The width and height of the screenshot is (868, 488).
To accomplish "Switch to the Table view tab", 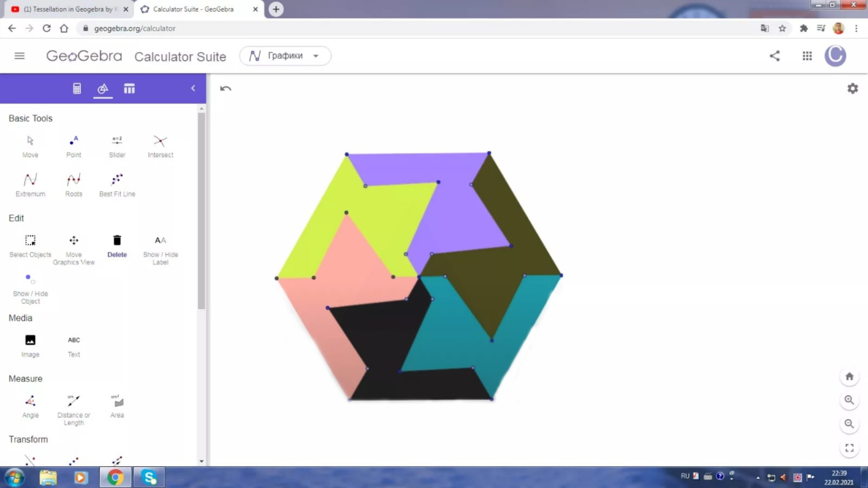I will [x=129, y=88].
